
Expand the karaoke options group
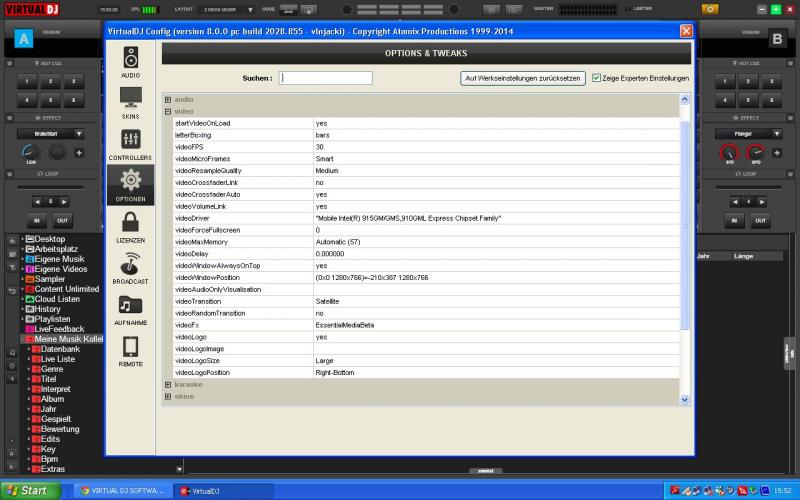[x=168, y=384]
